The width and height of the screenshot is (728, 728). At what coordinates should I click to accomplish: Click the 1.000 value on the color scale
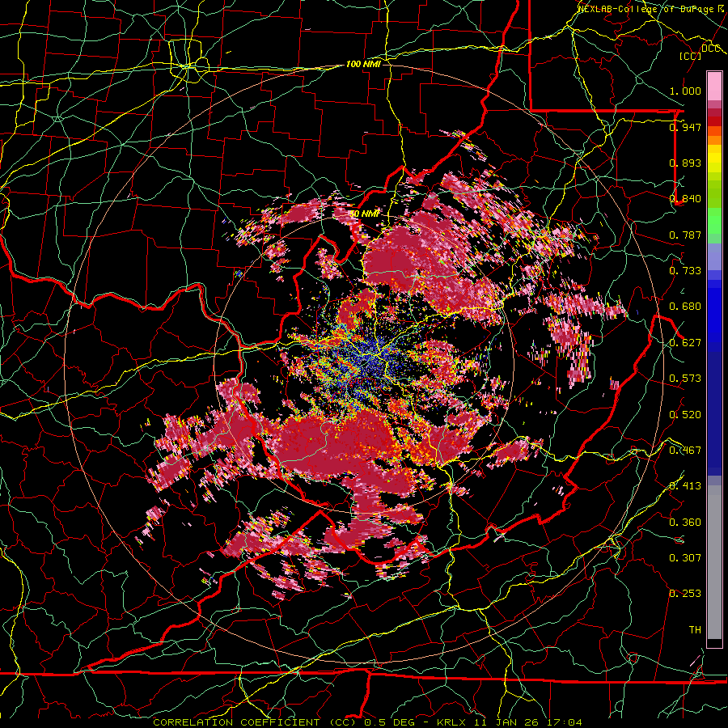point(685,91)
